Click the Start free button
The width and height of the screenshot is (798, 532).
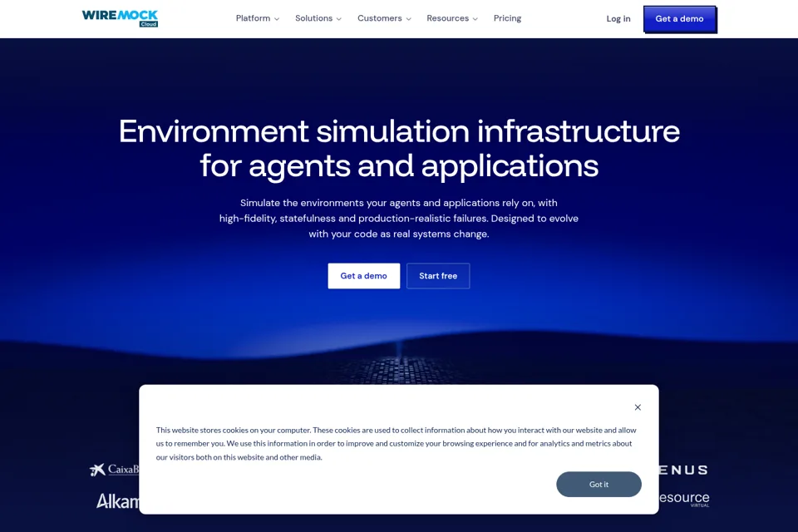tap(438, 276)
